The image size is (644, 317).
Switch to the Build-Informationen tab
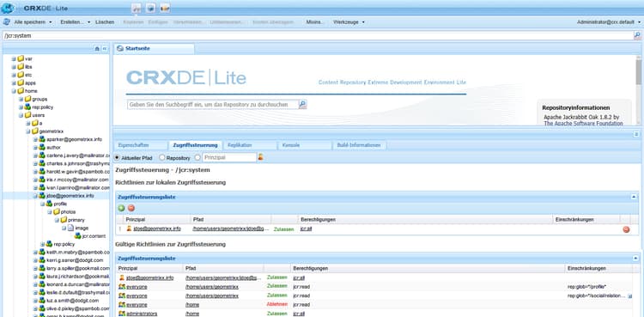tap(360, 145)
